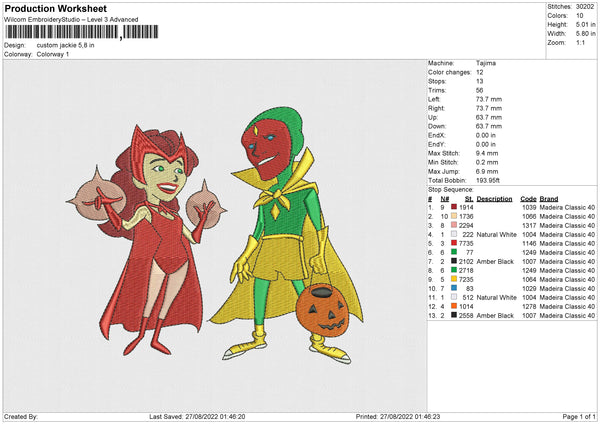Image resolution: width=600 pixels, height=424 pixels.
Task: Click the Code column header
Action: click(x=528, y=198)
